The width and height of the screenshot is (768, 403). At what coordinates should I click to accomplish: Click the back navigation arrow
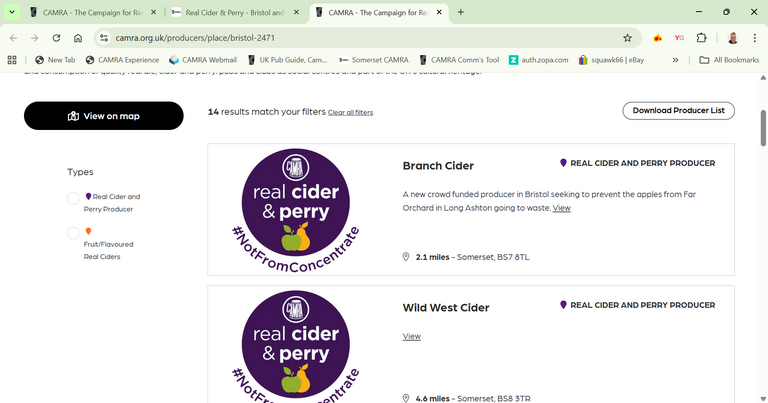pos(13,38)
